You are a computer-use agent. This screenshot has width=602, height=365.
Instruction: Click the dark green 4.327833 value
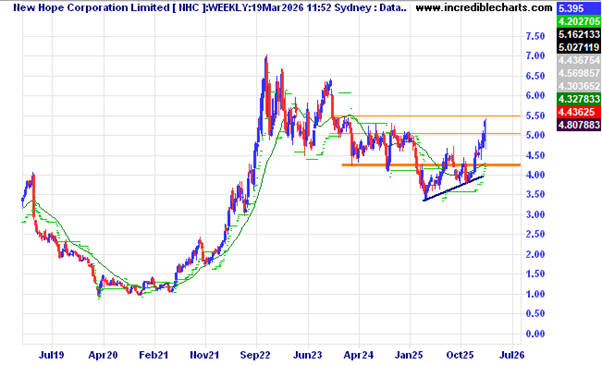coord(579,99)
